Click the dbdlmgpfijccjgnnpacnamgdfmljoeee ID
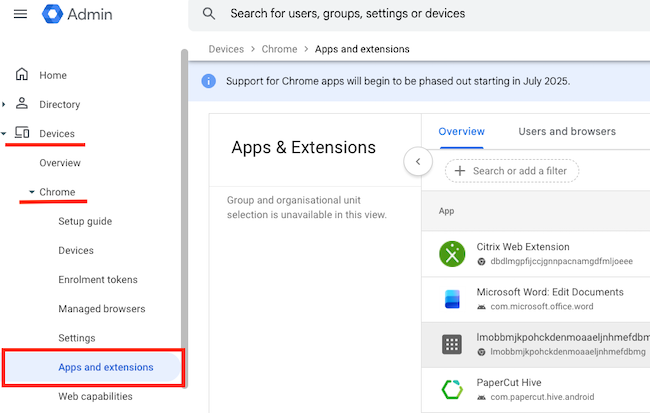650x413 pixels. click(561, 261)
